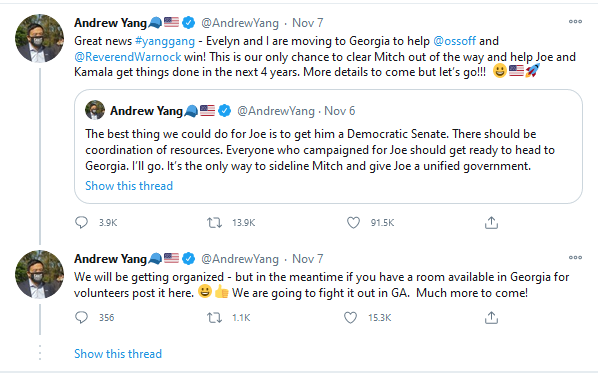Click the Nov 7 timestamp on second tweet

pyautogui.click(x=307, y=259)
